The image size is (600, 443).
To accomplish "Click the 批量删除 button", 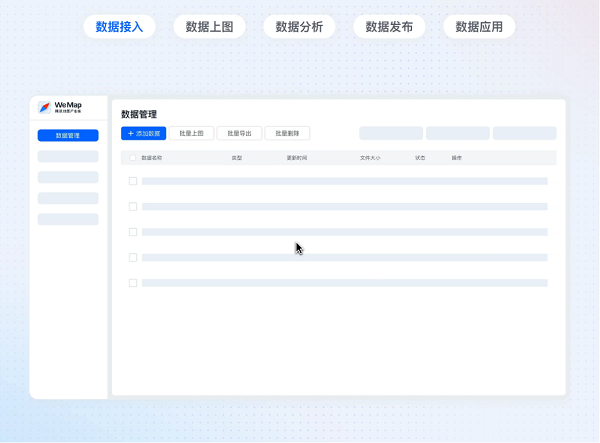I will [x=287, y=134].
